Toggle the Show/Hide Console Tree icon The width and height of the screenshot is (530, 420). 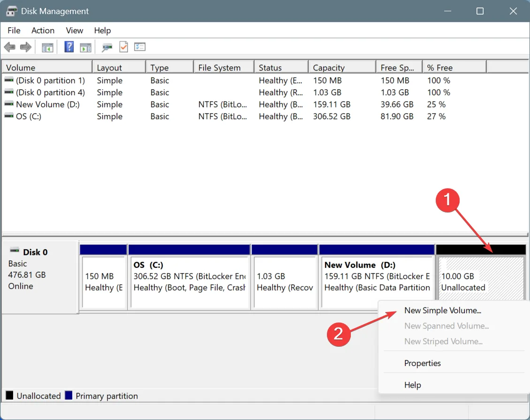47,47
